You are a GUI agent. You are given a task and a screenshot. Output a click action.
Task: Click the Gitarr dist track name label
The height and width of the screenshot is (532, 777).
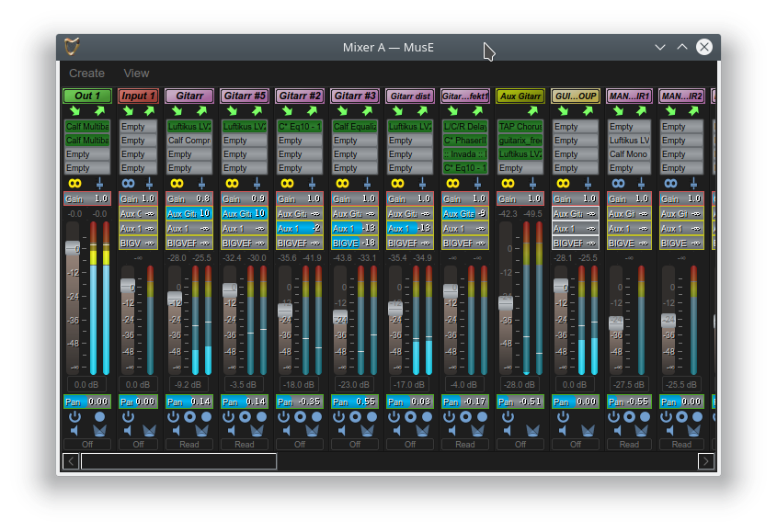click(410, 96)
